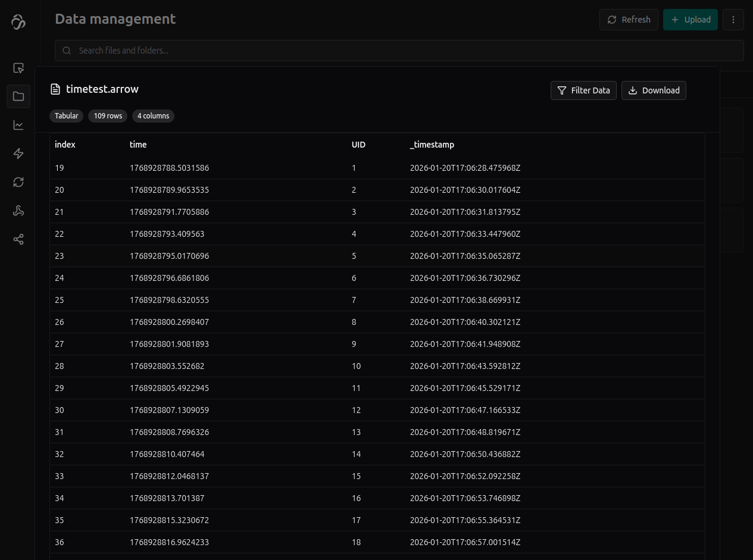The height and width of the screenshot is (560, 753).
Task: Open the share nodes sidebar icon
Action: point(18,239)
